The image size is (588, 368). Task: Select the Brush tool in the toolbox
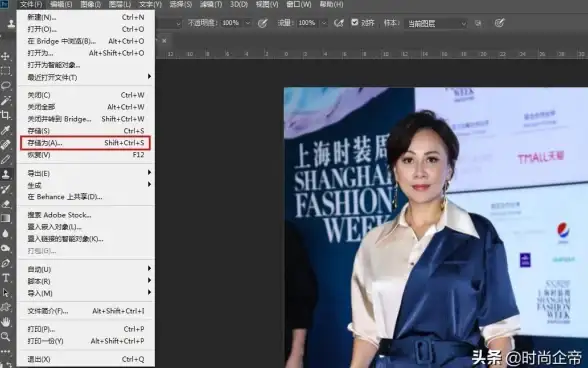tap(6, 160)
